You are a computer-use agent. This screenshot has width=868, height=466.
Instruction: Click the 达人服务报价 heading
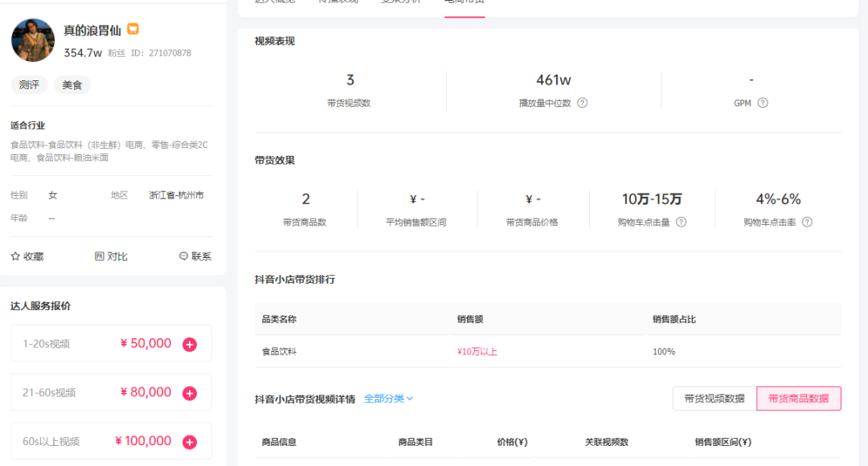point(40,306)
